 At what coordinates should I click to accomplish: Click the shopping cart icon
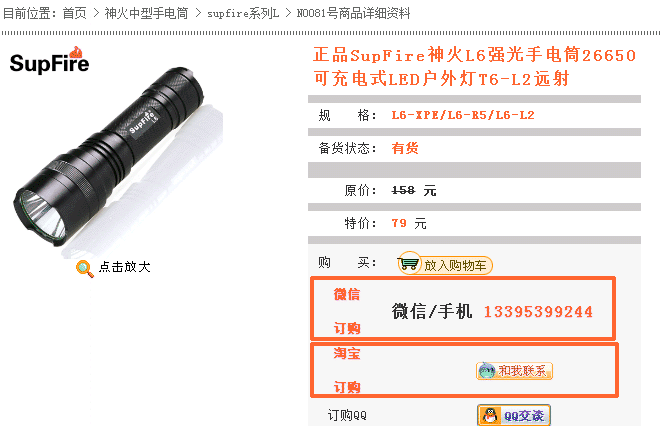[x=409, y=264]
